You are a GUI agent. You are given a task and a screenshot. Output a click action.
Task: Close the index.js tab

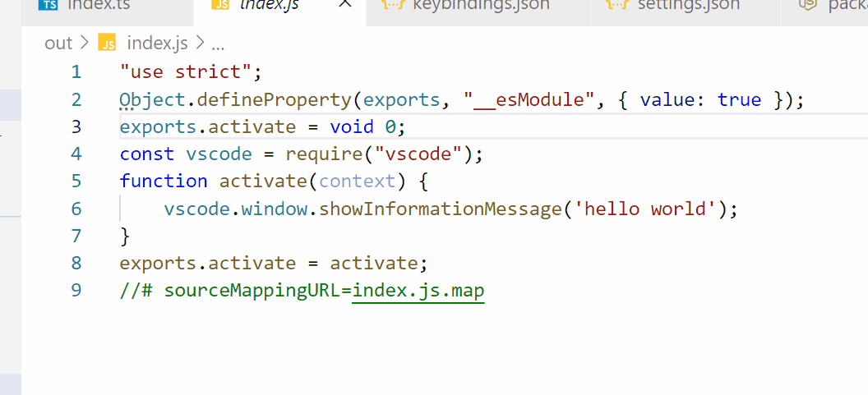click(345, 5)
